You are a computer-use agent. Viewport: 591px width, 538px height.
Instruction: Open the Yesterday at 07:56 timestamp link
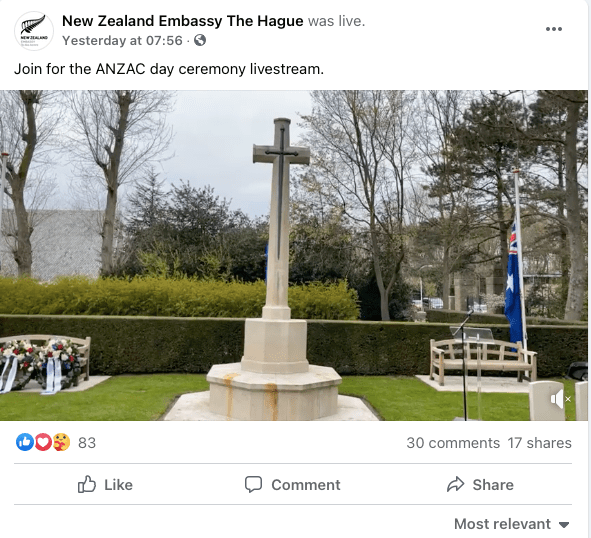click(122, 40)
